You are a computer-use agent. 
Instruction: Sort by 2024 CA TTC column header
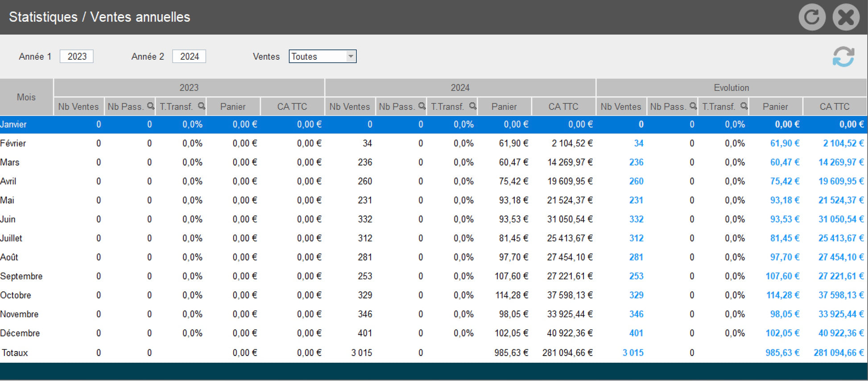pyautogui.click(x=563, y=107)
